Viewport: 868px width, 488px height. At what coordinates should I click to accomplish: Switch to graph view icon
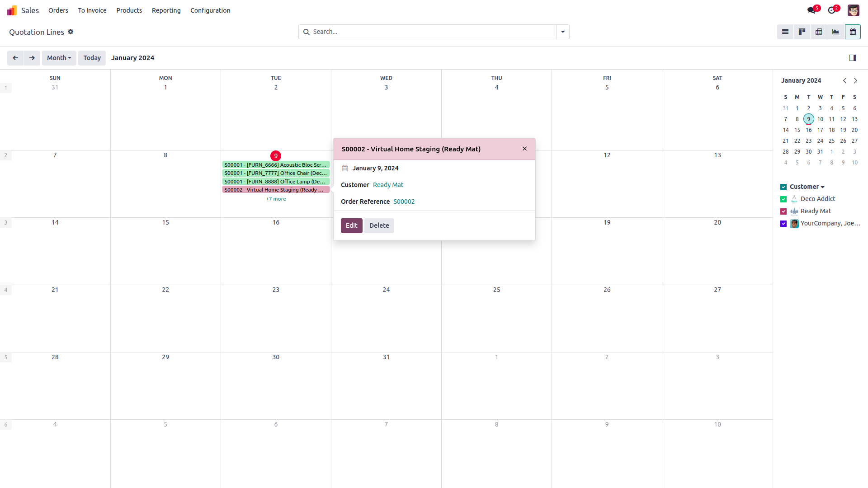835,32
